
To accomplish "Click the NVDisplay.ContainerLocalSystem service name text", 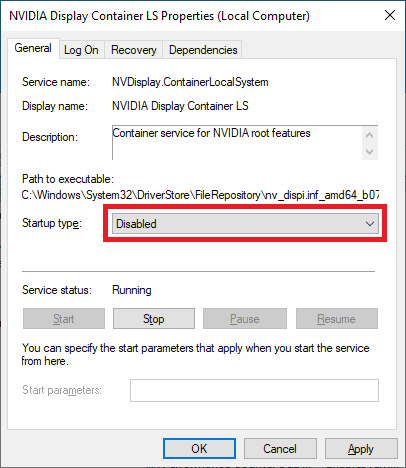I will point(190,82).
